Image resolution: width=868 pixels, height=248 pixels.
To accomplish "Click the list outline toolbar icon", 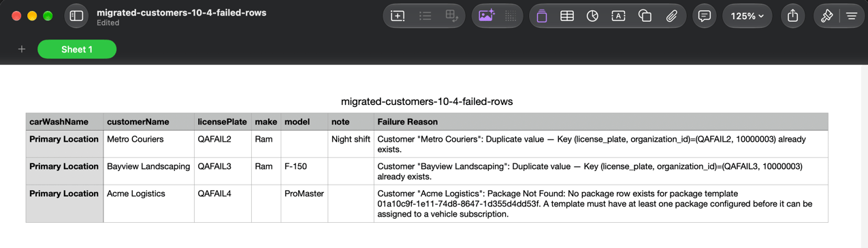I will click(425, 16).
